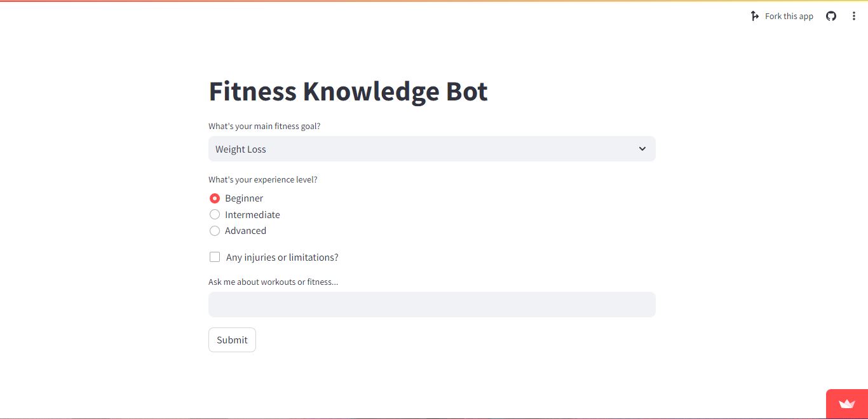Screen dimensions: 868x419
Task: Open the GitHub repository icon
Action: (831, 16)
